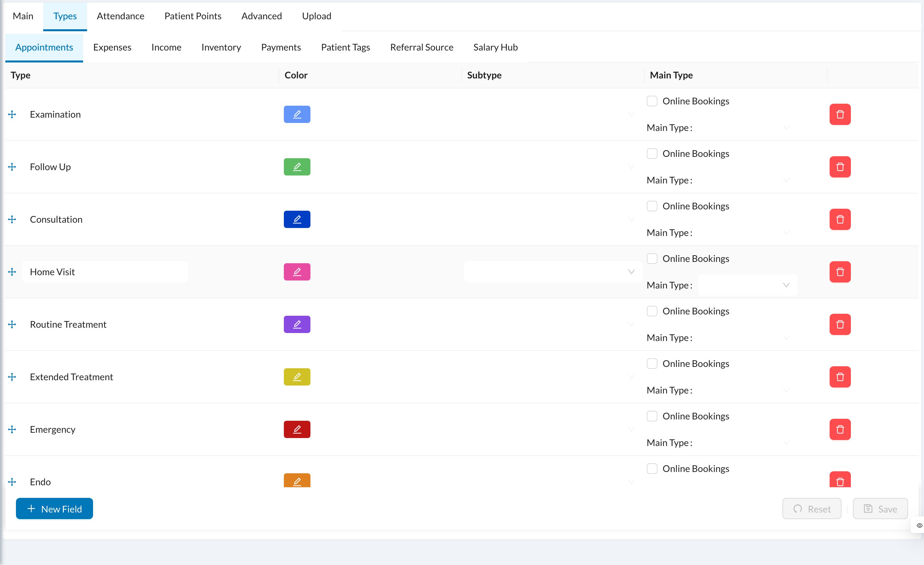The height and width of the screenshot is (565, 924).
Task: Grab the move handle for Consultation row
Action: coord(12,219)
